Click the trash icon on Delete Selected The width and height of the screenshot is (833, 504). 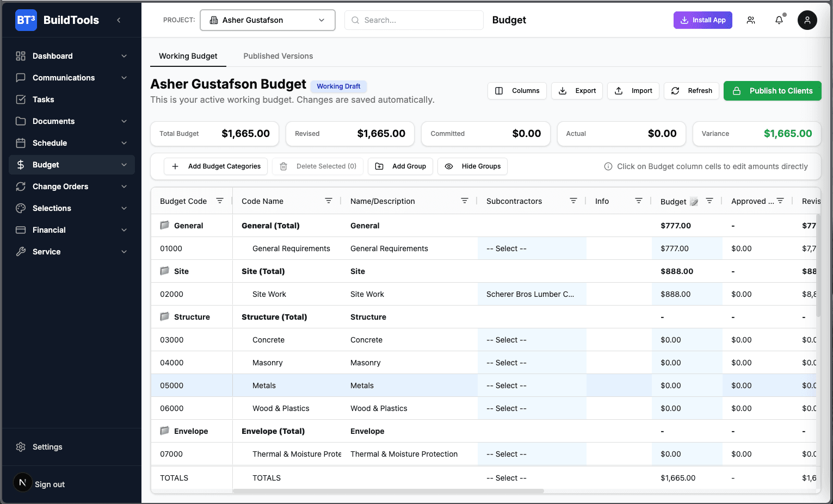click(283, 166)
